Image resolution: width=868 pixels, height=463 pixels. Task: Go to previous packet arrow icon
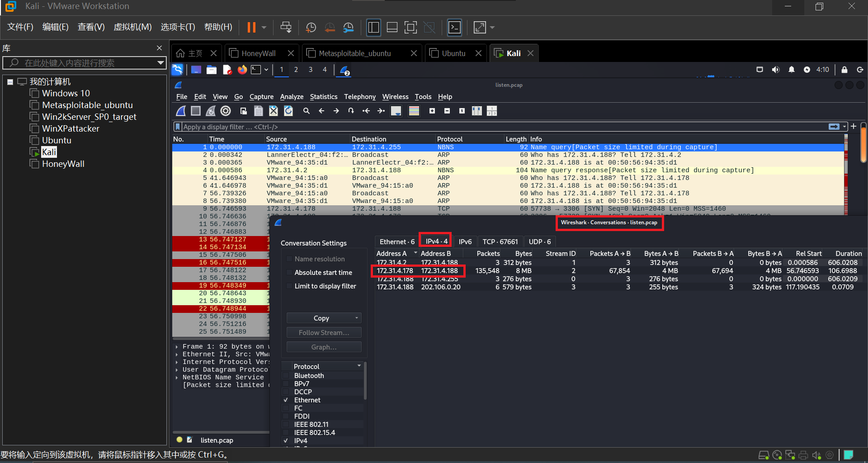click(x=321, y=111)
